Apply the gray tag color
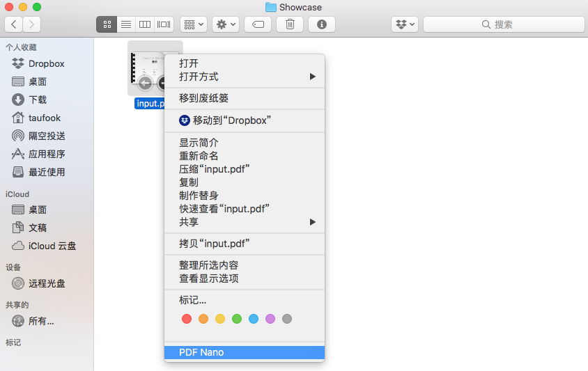Image resolution: width=588 pixels, height=371 pixels. pyautogui.click(x=287, y=319)
